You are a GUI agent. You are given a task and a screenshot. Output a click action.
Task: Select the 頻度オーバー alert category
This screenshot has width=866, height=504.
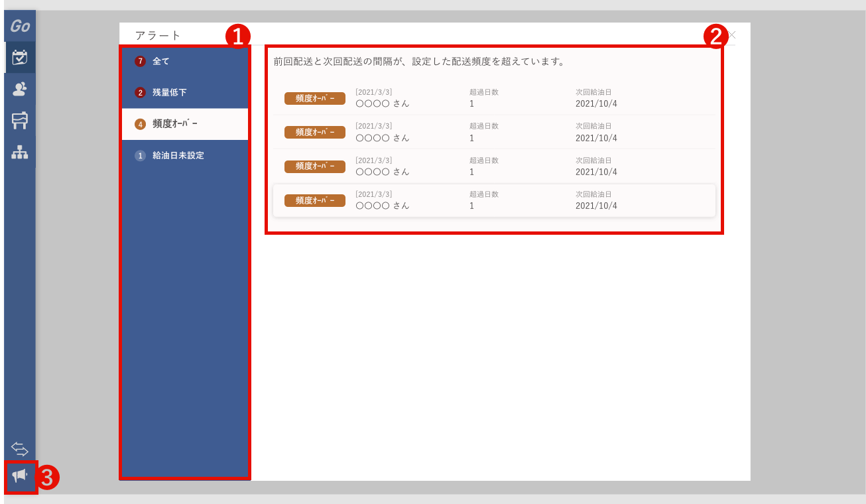185,124
